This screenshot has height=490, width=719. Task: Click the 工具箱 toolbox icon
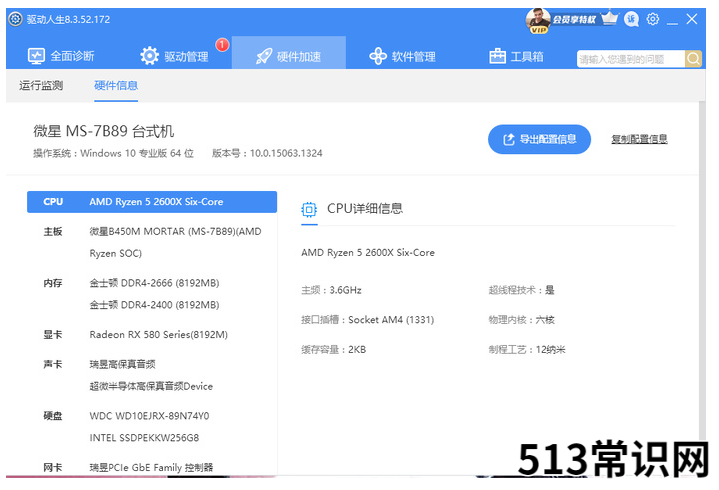(x=497, y=56)
